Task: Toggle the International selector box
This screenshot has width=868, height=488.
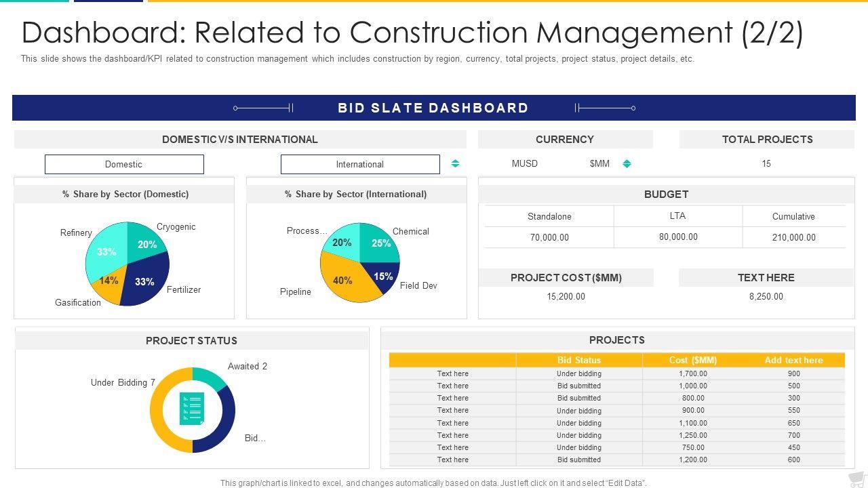Action: pos(360,164)
